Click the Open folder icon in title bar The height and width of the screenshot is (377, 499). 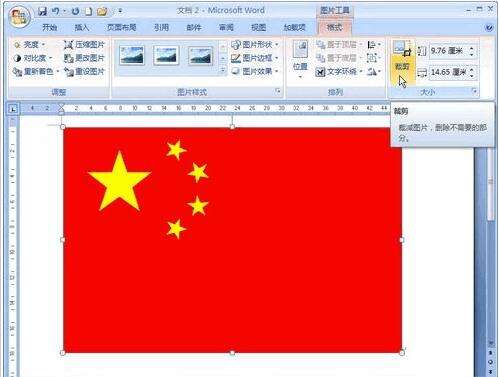coord(102,11)
